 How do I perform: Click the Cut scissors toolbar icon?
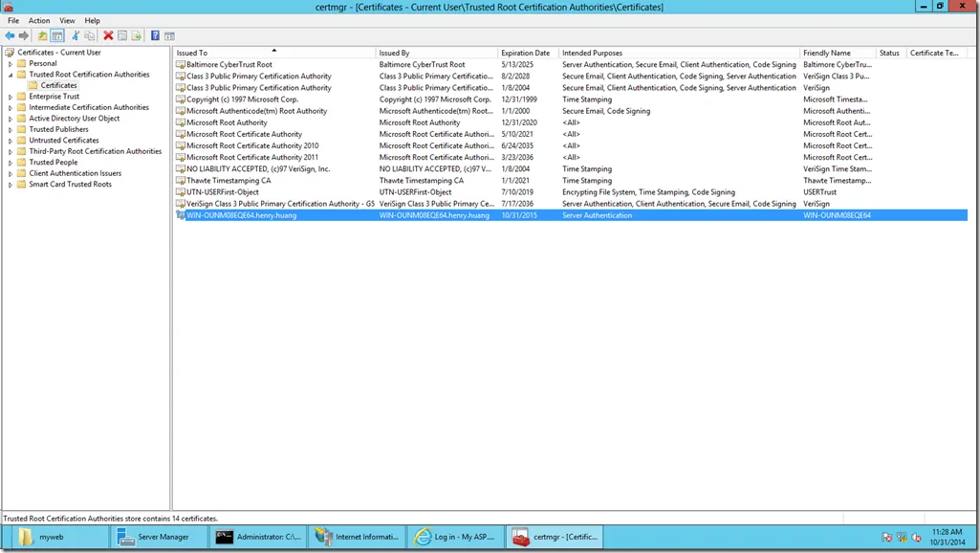point(75,35)
